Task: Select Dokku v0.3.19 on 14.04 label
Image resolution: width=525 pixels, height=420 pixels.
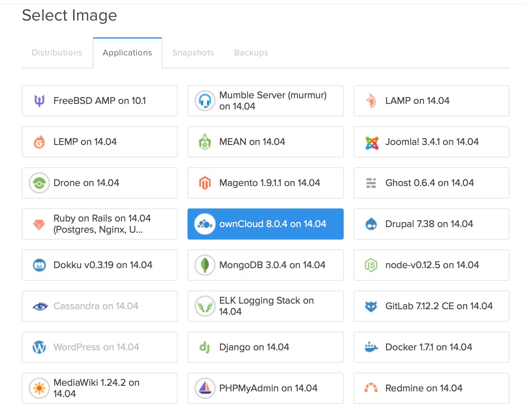Action: pos(103,265)
